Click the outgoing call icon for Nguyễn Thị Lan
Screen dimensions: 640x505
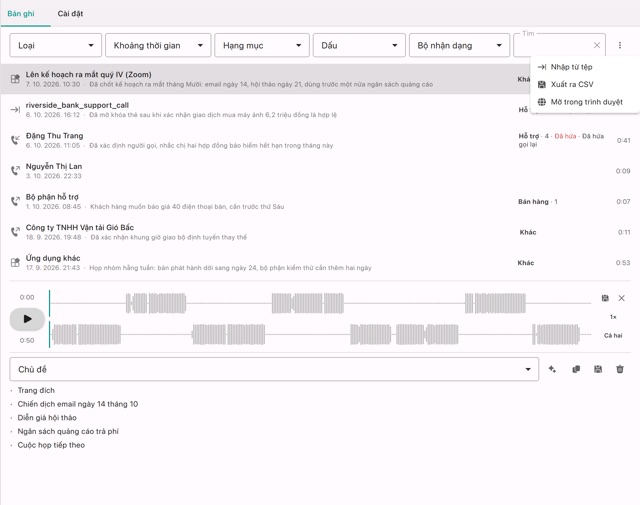coord(15,171)
